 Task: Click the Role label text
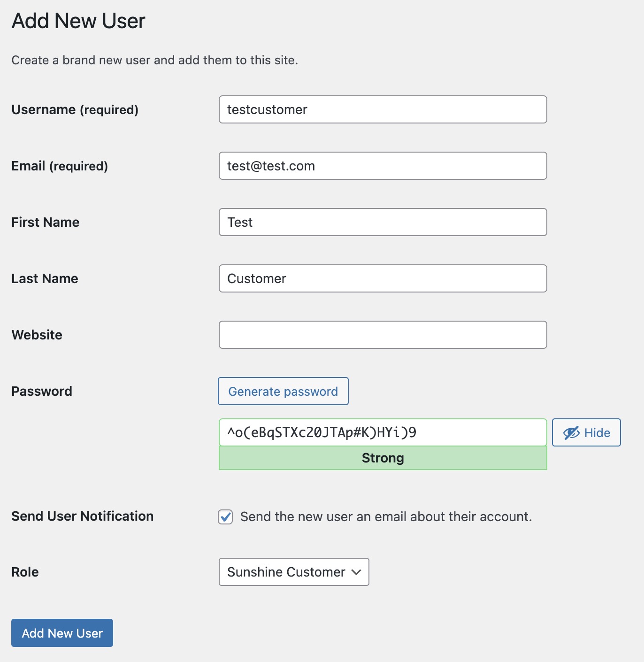coord(25,572)
